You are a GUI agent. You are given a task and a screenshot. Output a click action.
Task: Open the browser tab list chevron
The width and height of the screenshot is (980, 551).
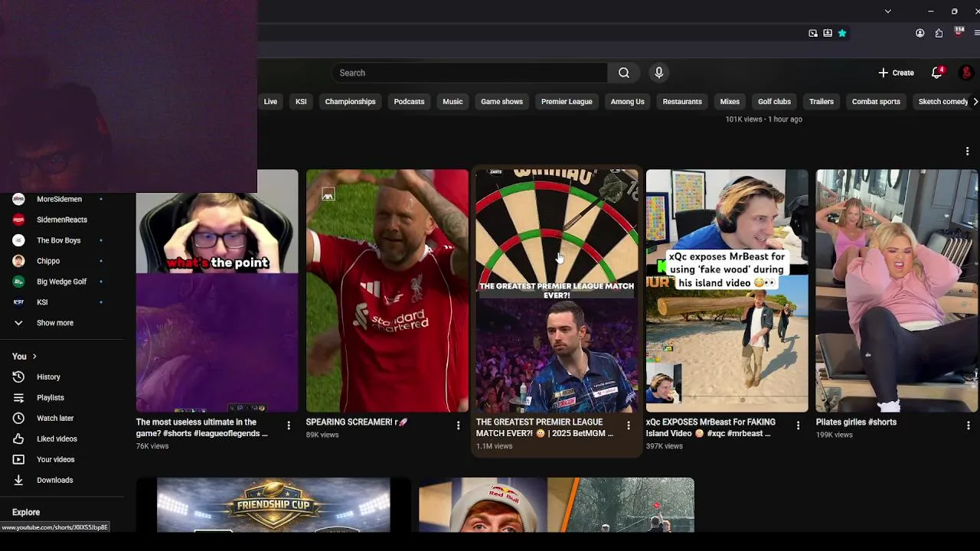887,11
